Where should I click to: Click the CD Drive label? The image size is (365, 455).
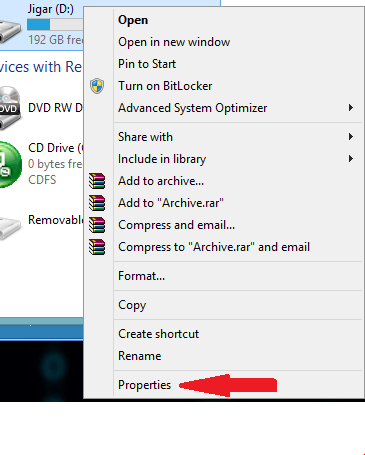[55, 148]
